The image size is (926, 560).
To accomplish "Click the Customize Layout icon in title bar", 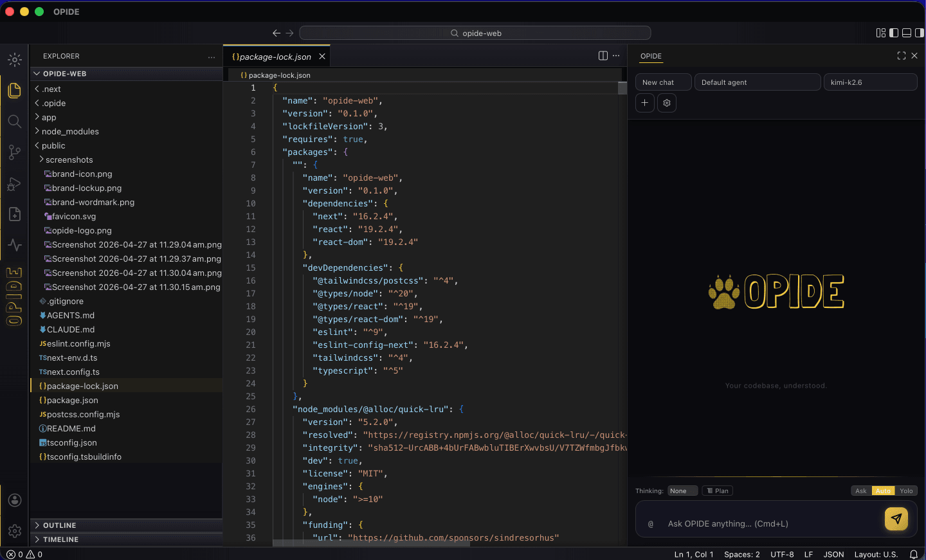I will 881,33.
